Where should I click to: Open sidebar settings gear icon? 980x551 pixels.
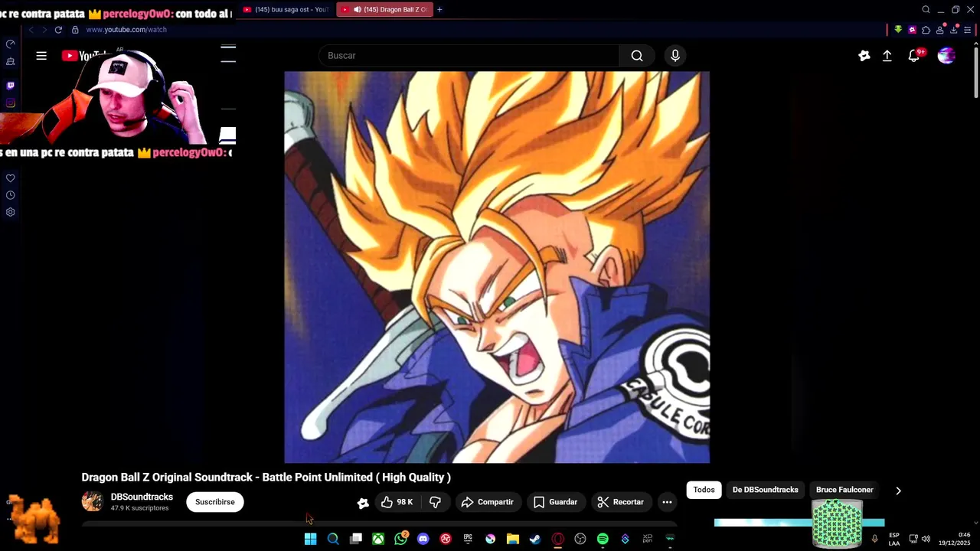(x=10, y=212)
